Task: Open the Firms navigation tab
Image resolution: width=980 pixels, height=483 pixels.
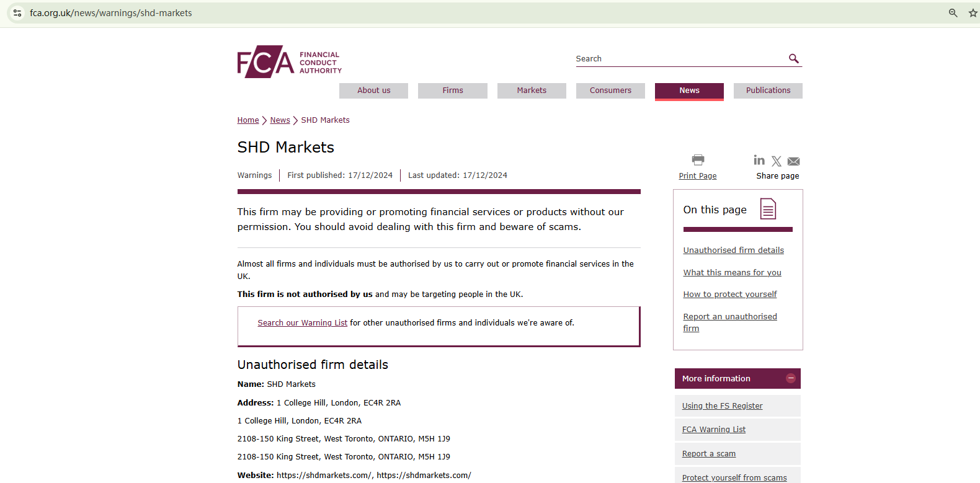Action: point(453,91)
